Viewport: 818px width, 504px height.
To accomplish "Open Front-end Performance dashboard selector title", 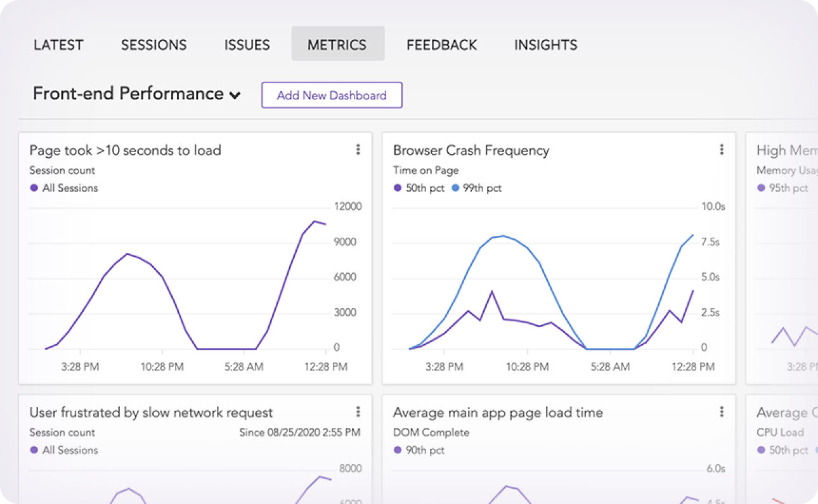I will 128,94.
